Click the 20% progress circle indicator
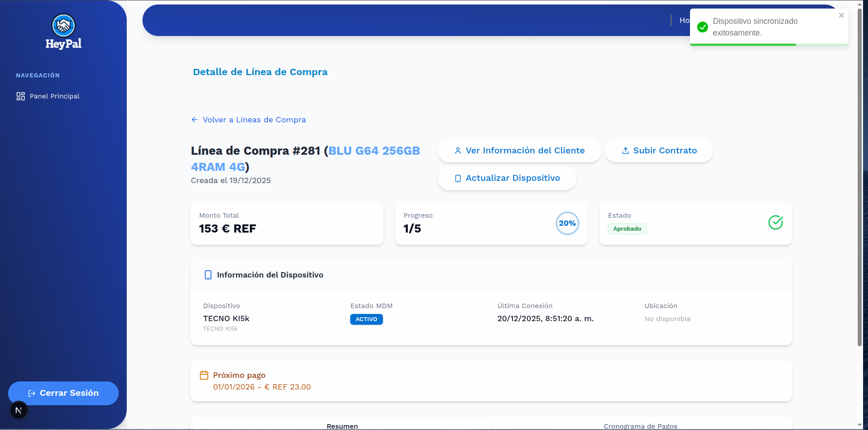868x430 pixels. click(567, 223)
